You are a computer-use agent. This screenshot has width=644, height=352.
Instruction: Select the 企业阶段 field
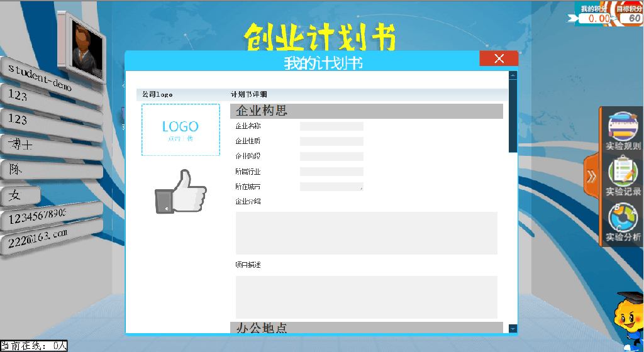pyautogui.click(x=331, y=157)
